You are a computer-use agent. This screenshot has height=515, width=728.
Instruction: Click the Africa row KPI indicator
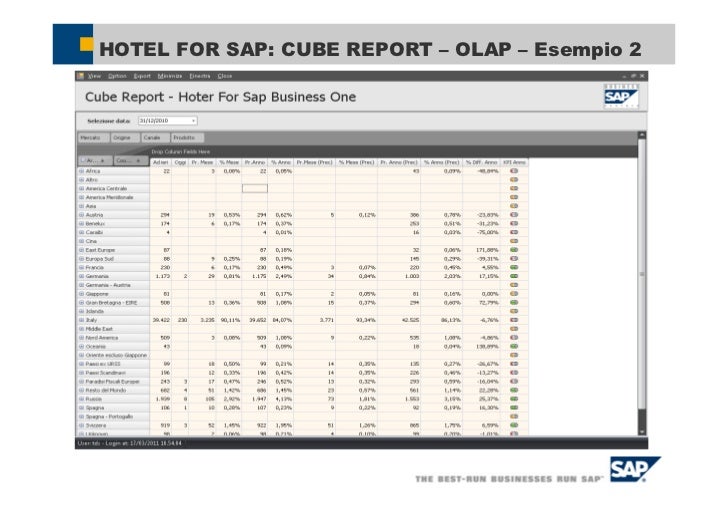coord(514,171)
